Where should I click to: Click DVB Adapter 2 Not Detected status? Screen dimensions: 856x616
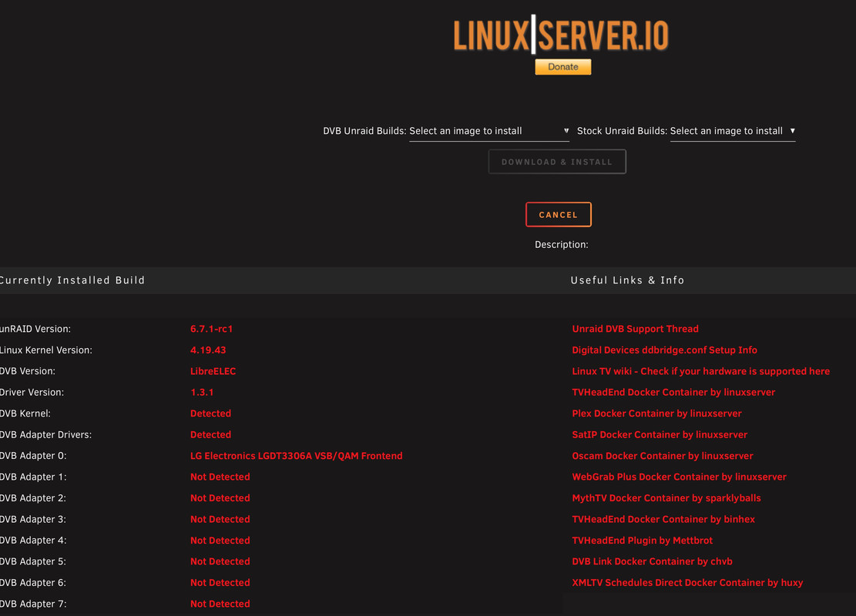point(220,498)
